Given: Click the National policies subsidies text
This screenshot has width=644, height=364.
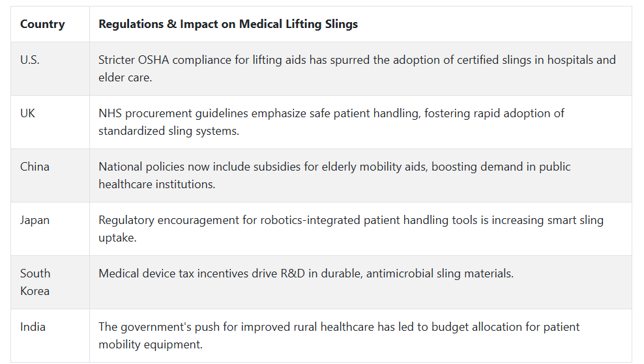Looking at the screenshot, I should [x=334, y=175].
